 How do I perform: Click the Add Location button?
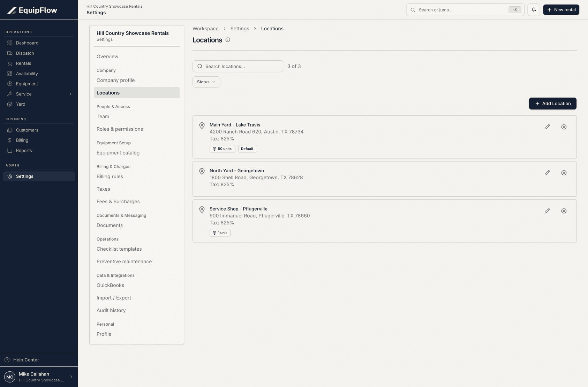[552, 104]
